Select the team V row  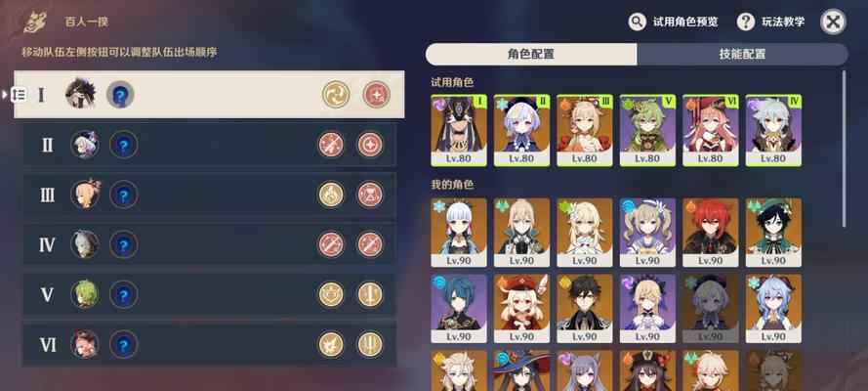point(209,294)
